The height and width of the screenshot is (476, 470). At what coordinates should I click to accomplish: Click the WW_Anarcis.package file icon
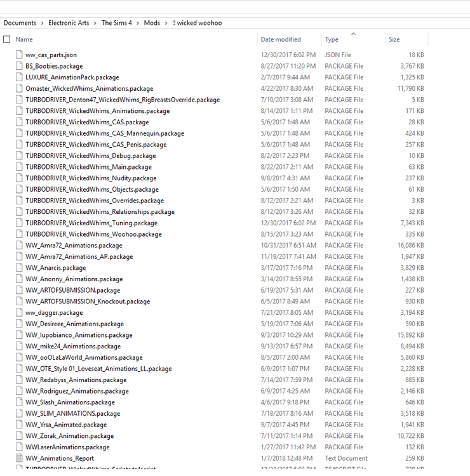pyautogui.click(x=19, y=268)
